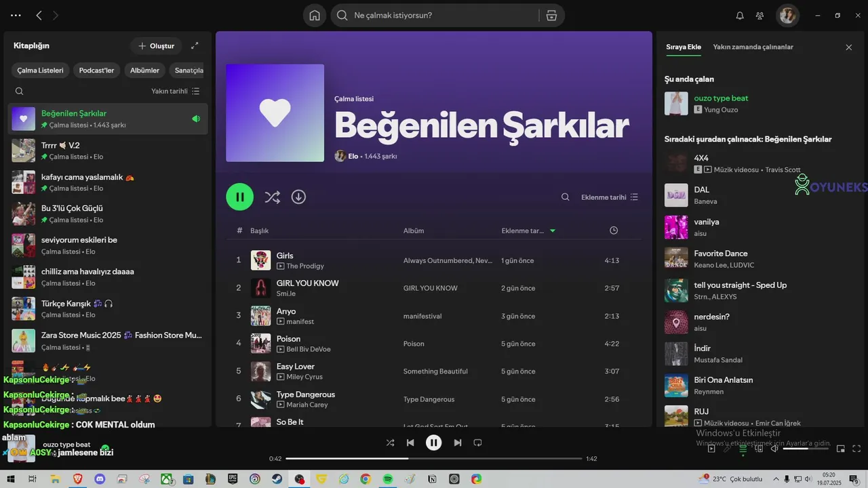Toggle shuffle in the bottom player bar

pyautogui.click(x=390, y=443)
